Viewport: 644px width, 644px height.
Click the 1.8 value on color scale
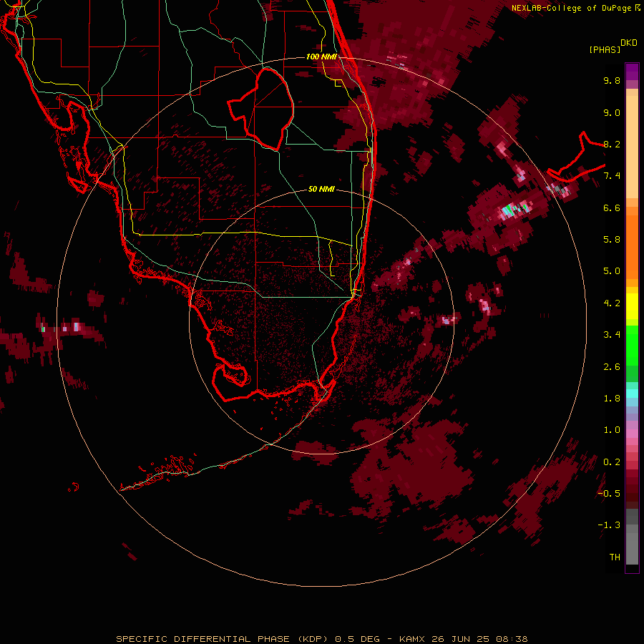pyautogui.click(x=612, y=399)
